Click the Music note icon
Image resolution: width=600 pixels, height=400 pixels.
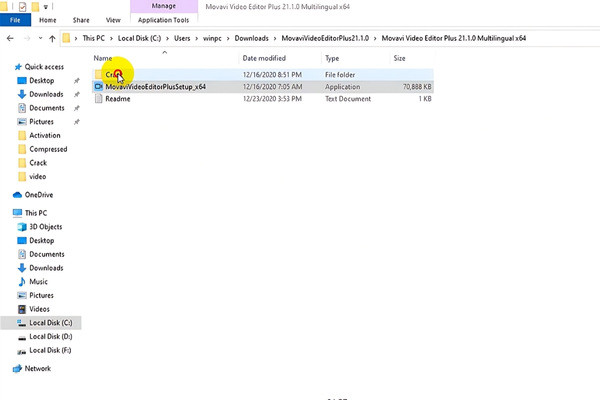tap(22, 282)
